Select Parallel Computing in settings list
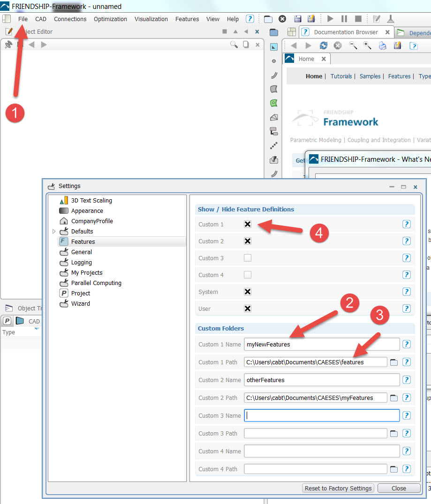431x504 pixels. [x=96, y=283]
